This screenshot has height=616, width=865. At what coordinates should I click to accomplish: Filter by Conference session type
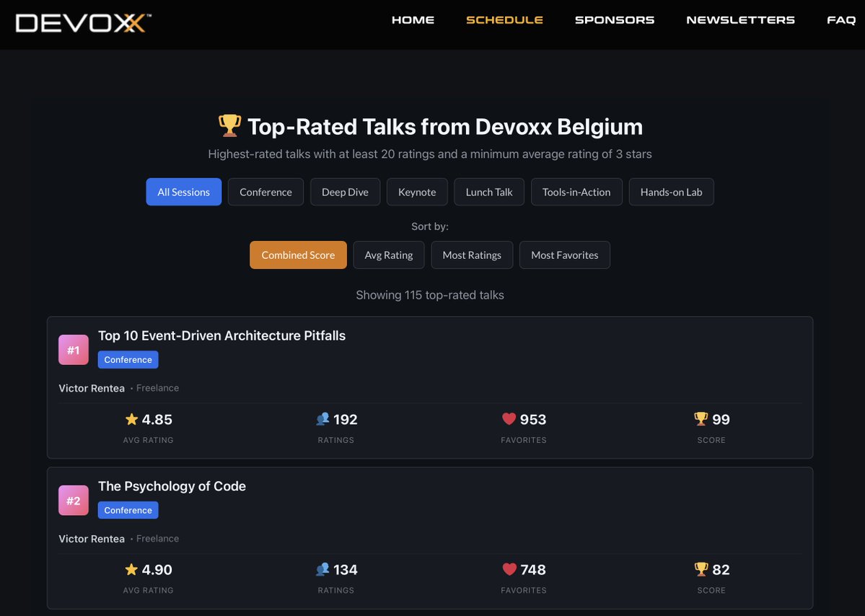click(x=265, y=192)
